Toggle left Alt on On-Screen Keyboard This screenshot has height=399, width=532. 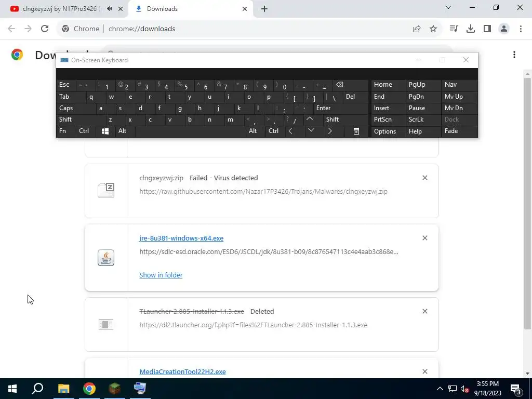(x=125, y=131)
